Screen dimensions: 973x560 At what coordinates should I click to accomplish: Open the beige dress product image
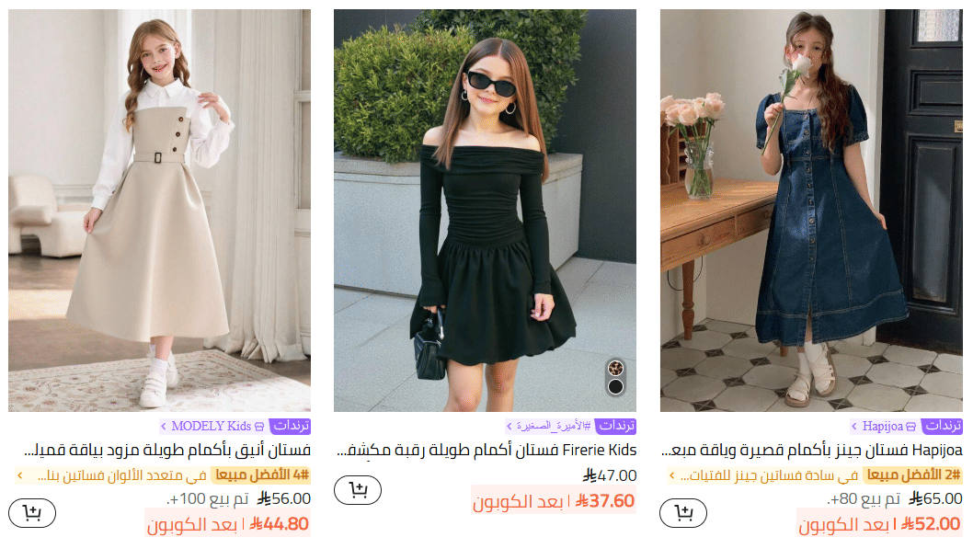(x=159, y=211)
